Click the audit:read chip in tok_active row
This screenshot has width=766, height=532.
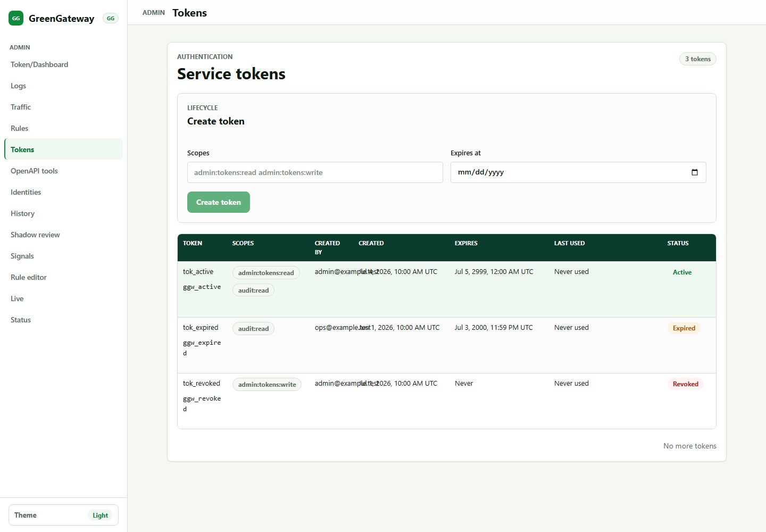click(x=253, y=290)
